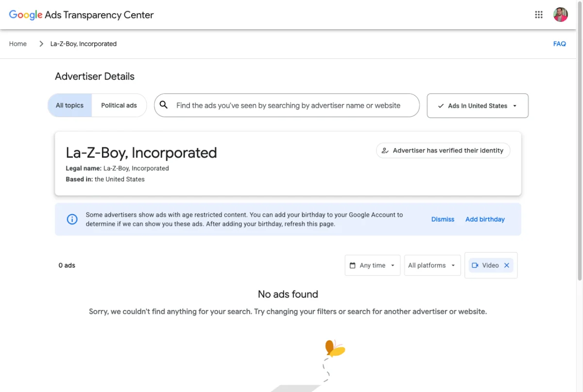Open the Google apps grid icon
Viewport: 583px width, 392px height.
(538, 15)
